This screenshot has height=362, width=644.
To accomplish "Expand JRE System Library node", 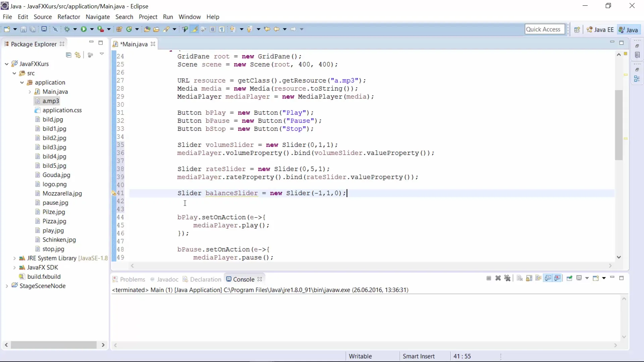I will [14, 258].
